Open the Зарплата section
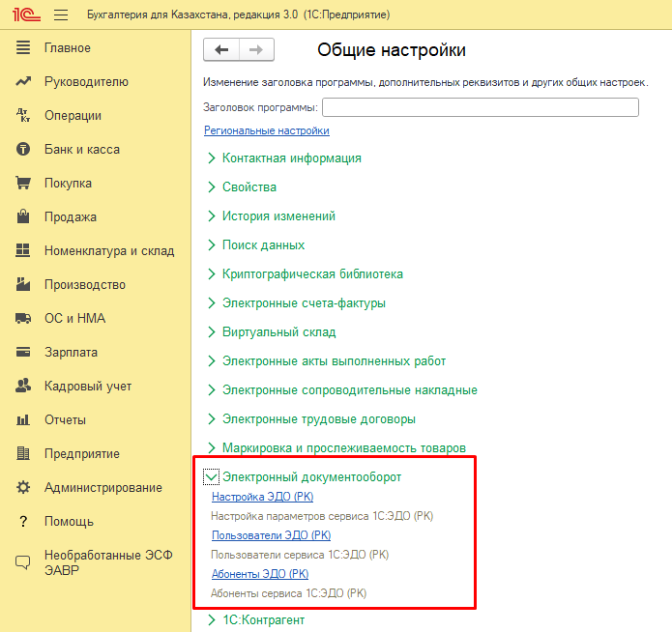 pyautogui.click(x=72, y=352)
